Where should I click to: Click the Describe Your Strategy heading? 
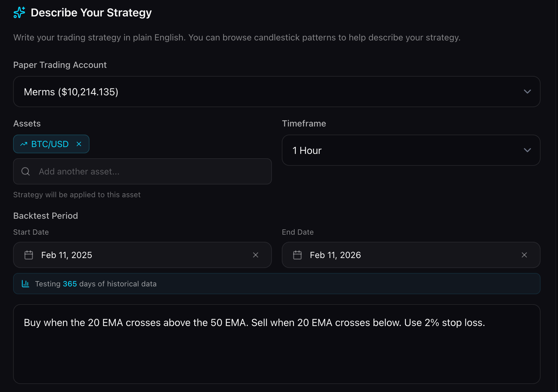(91, 13)
